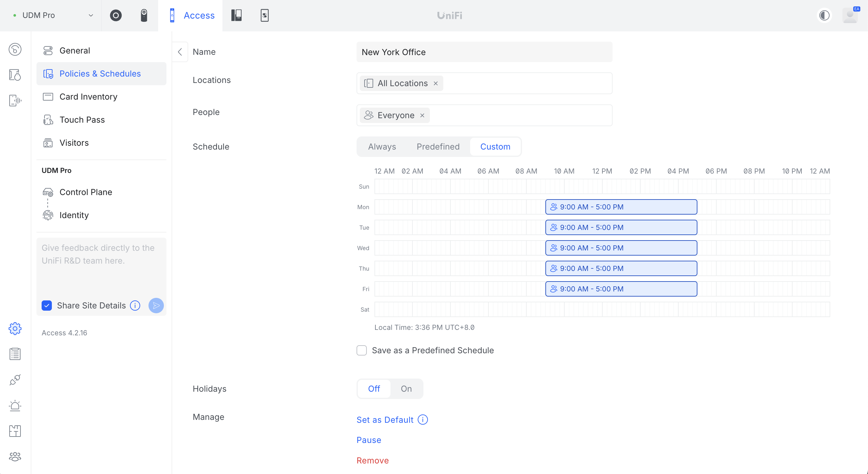Click the info icon beside Set as Default

click(x=422, y=420)
